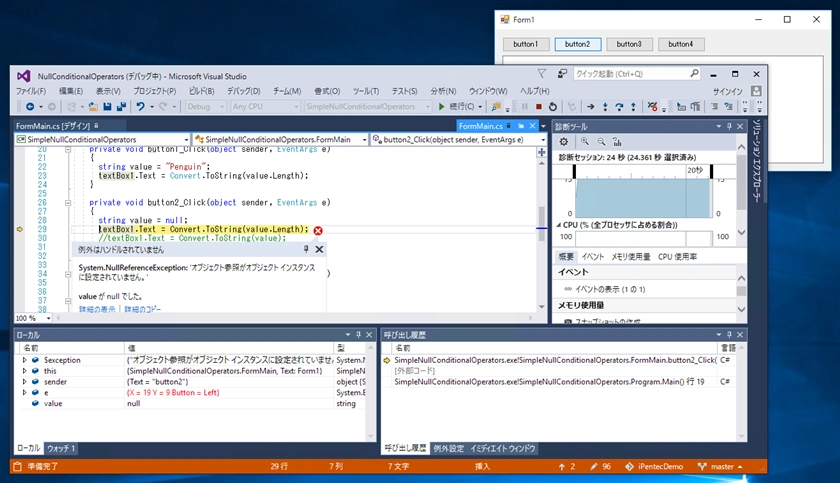Click the notifications filter funnel icon
840x483 pixels.
[x=542, y=73]
